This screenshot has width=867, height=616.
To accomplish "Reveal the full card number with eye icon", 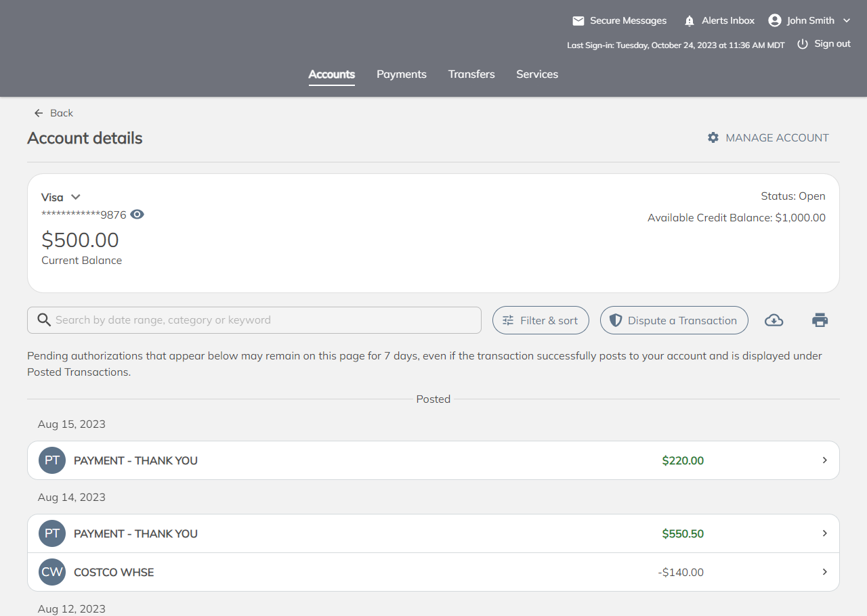I will click(138, 215).
